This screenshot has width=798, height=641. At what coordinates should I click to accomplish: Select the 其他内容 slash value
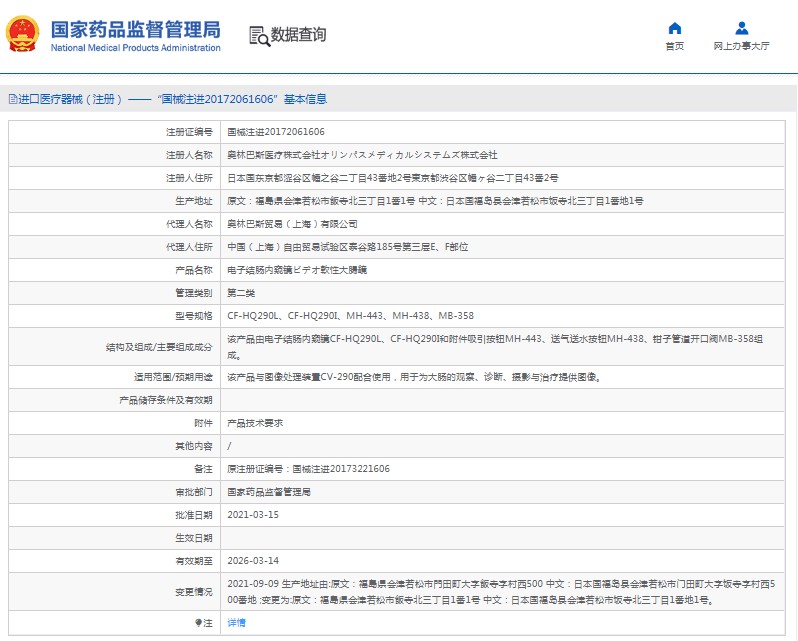pyautogui.click(x=230, y=446)
